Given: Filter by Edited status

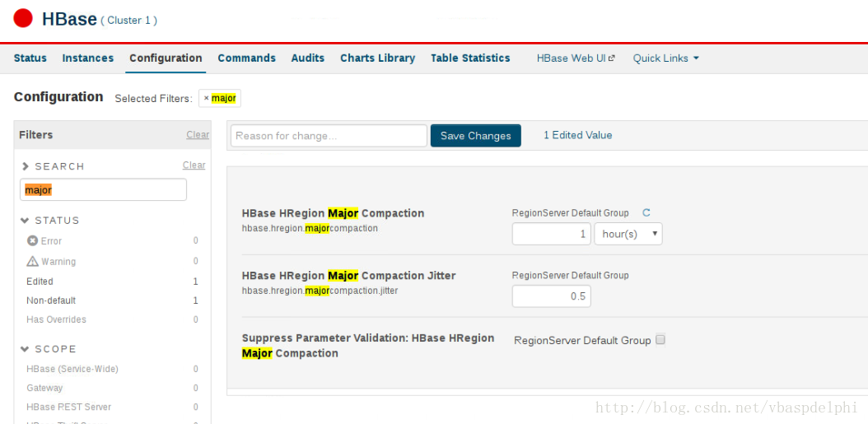Looking at the screenshot, I should pyautogui.click(x=40, y=282).
